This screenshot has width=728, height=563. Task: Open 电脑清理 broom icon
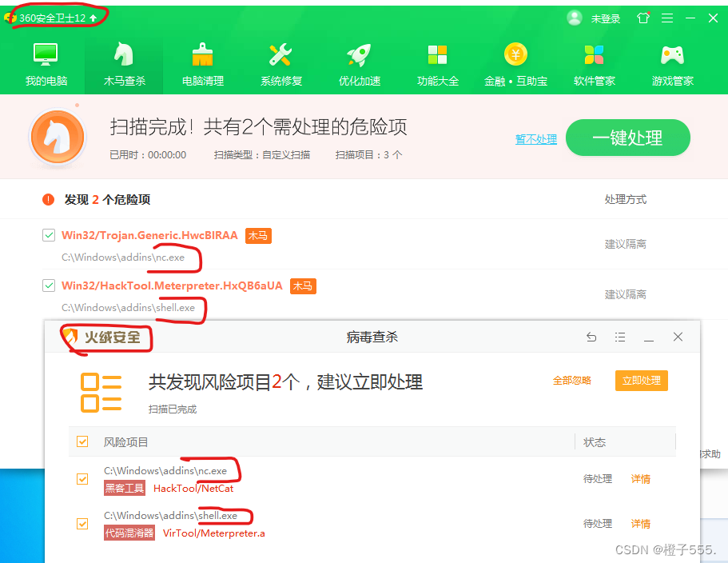click(x=202, y=64)
